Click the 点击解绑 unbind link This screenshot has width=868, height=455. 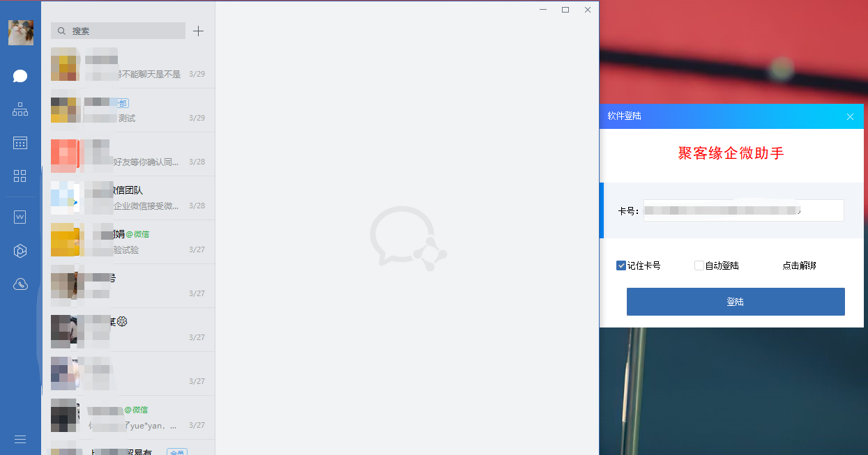pyautogui.click(x=799, y=265)
